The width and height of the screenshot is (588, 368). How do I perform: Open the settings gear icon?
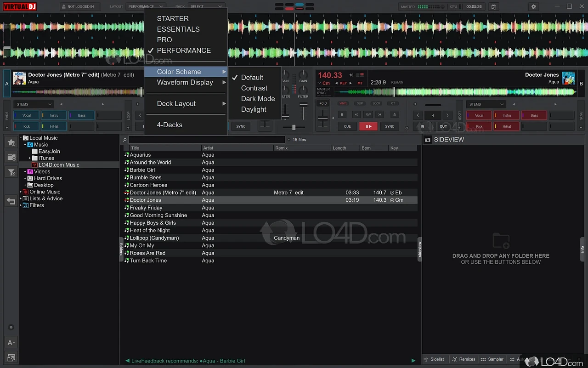(x=533, y=7)
